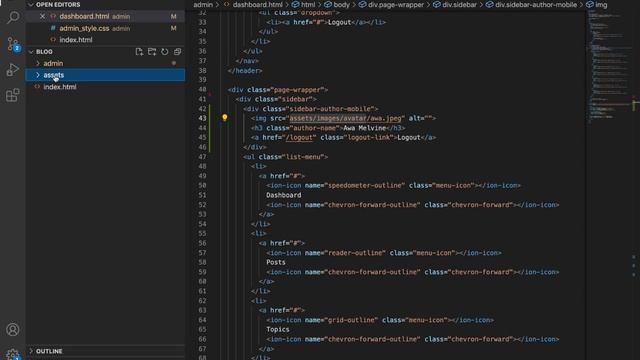The width and height of the screenshot is (640, 360).
Task: Open index.html from Open Editors list
Action: click(76, 40)
